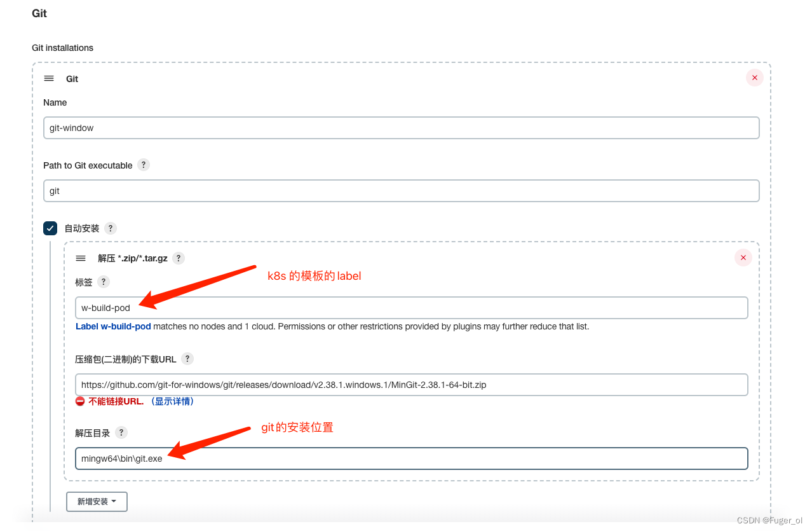Click drag handle of 解压 installer section
The width and height of the screenshot is (812, 531).
pyautogui.click(x=81, y=258)
